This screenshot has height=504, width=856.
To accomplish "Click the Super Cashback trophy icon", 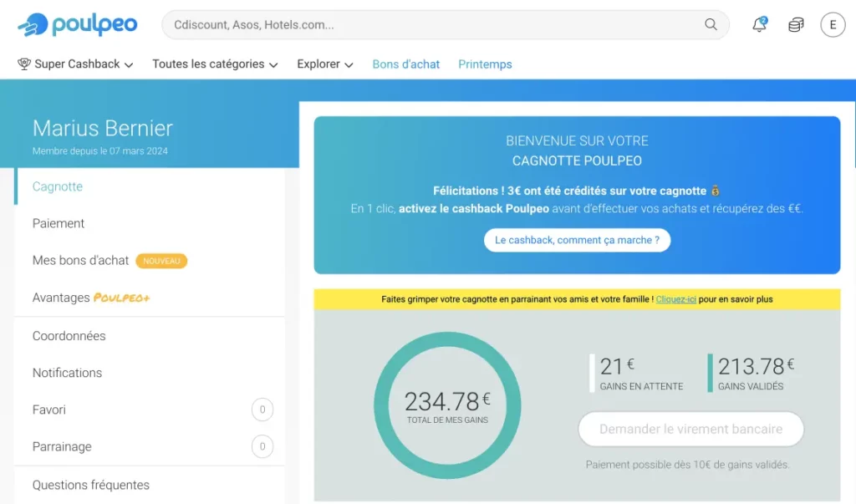I will [24, 64].
